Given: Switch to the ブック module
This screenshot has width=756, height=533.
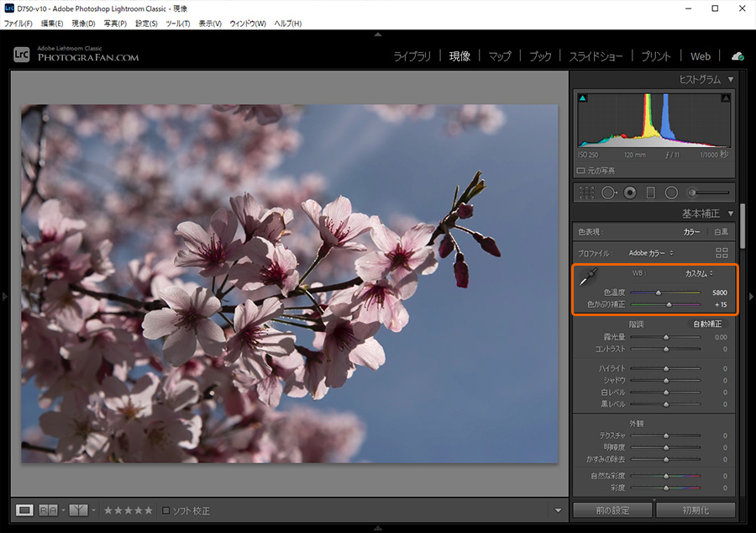Looking at the screenshot, I should click(540, 56).
